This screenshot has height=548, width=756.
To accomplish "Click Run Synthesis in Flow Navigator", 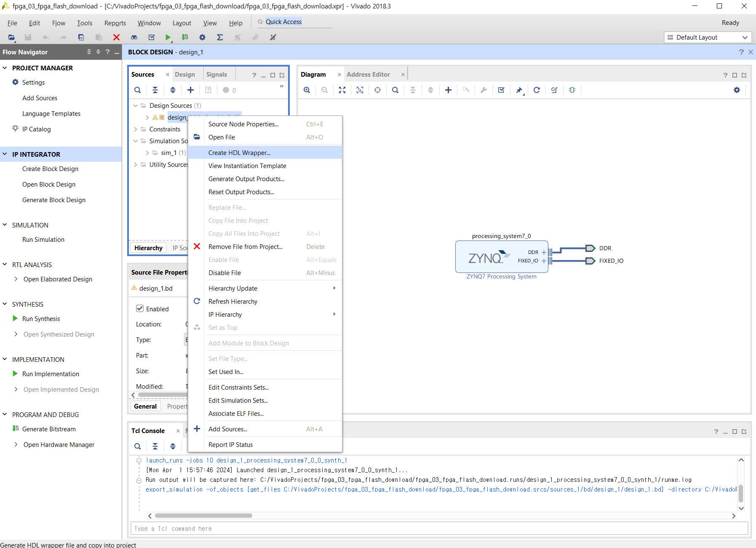I will tap(41, 319).
